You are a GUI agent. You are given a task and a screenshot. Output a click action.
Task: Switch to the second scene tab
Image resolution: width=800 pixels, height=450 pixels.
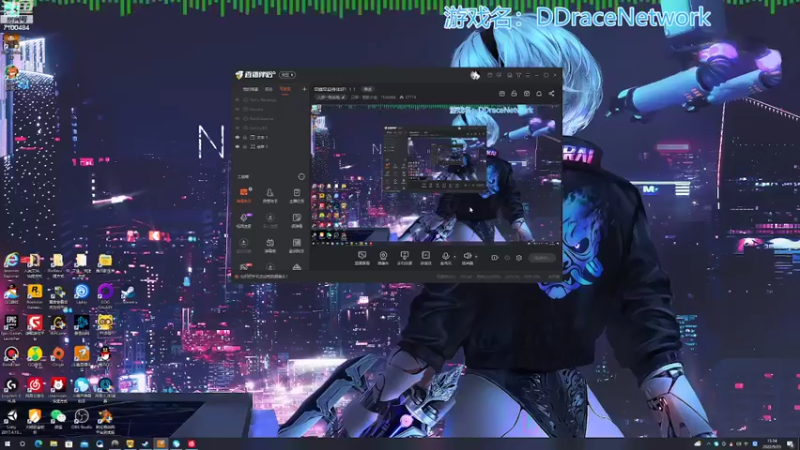point(269,89)
